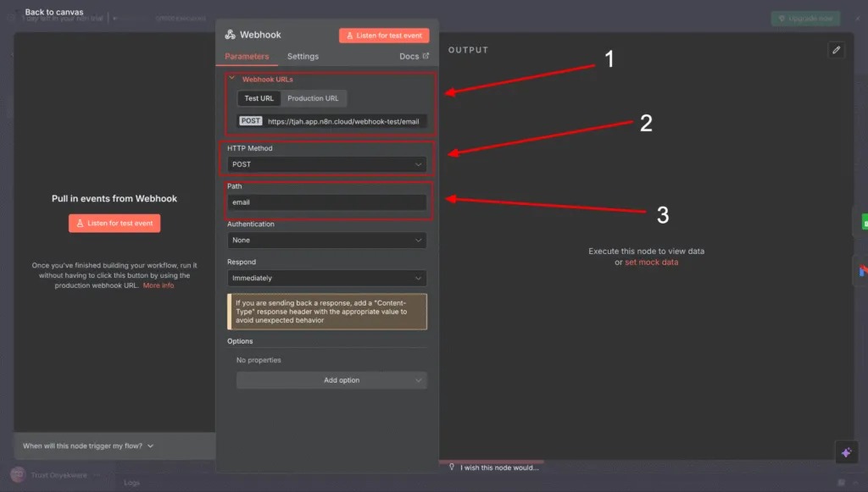Switch to the Parameters tab

[247, 57]
